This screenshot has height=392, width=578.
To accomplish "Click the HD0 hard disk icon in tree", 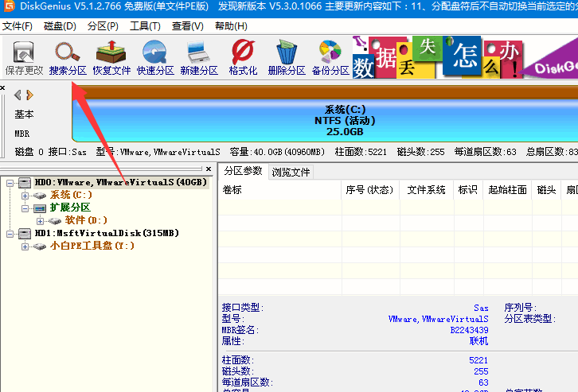I will [x=25, y=183].
